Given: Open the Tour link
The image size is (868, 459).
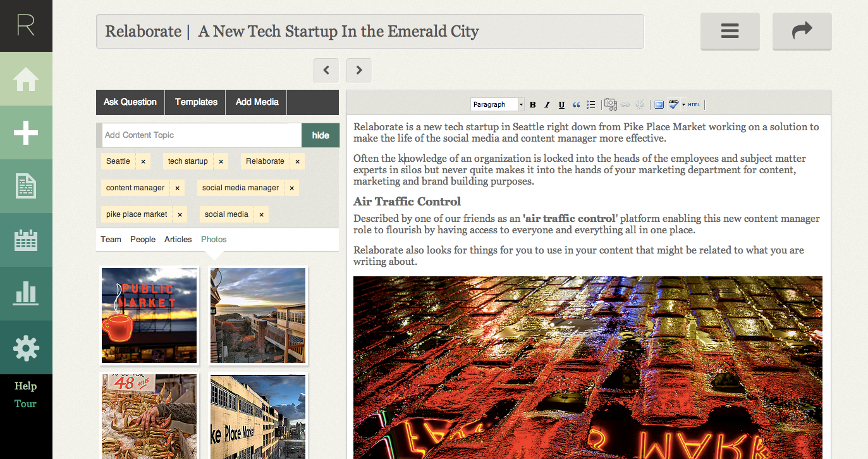Looking at the screenshot, I should pos(25,404).
